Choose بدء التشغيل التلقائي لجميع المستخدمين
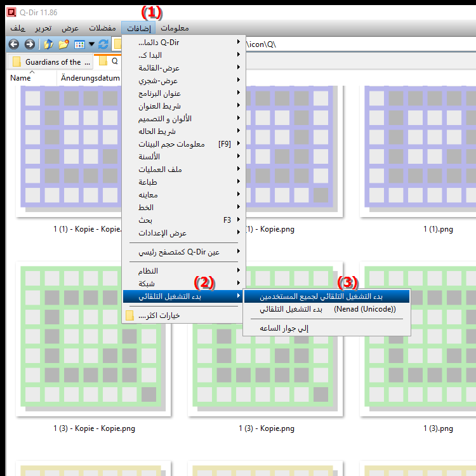 (327, 296)
